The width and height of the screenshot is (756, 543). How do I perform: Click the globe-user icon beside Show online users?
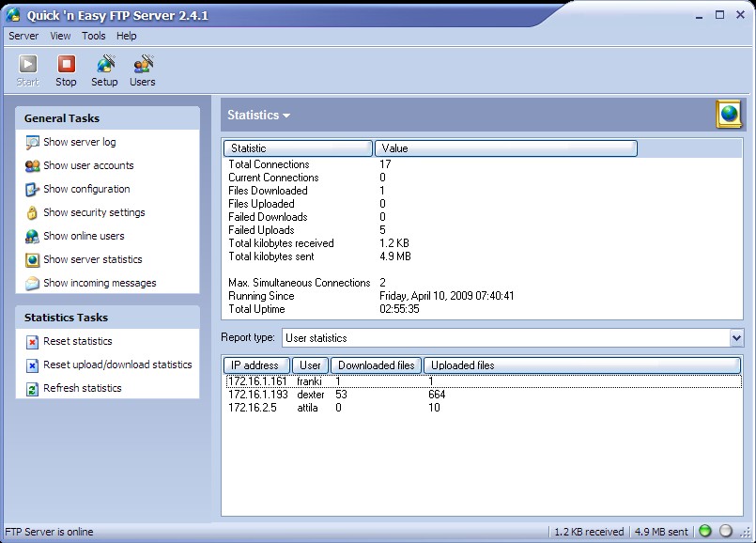click(x=32, y=237)
